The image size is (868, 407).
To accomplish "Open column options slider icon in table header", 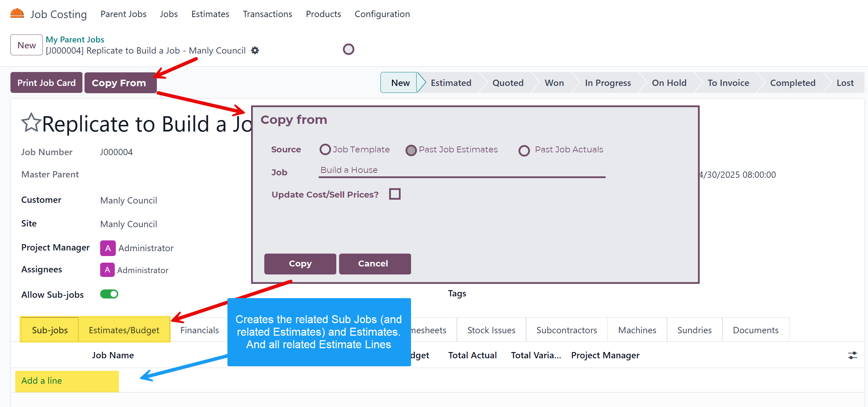I will tap(852, 355).
